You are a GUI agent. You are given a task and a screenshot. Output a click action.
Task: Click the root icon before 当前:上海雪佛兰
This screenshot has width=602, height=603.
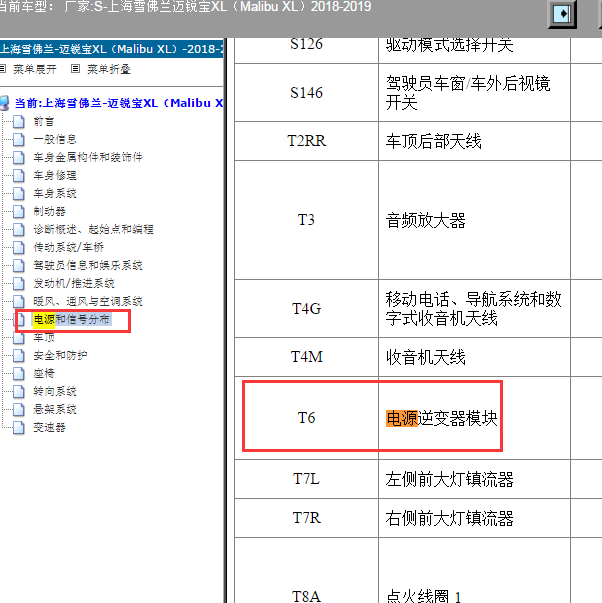pos(5,102)
